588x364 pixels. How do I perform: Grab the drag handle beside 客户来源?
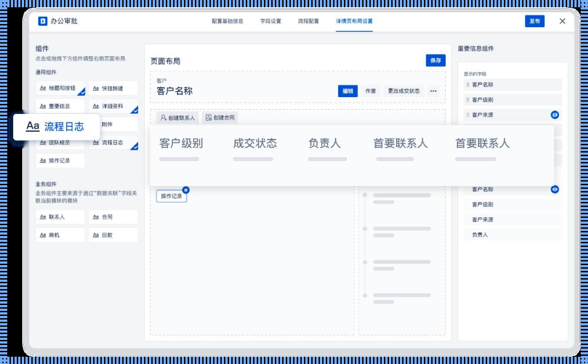[468, 115]
